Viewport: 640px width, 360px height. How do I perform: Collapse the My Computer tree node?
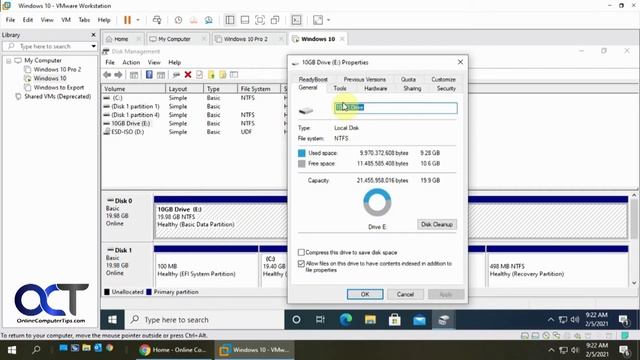pos(8,61)
